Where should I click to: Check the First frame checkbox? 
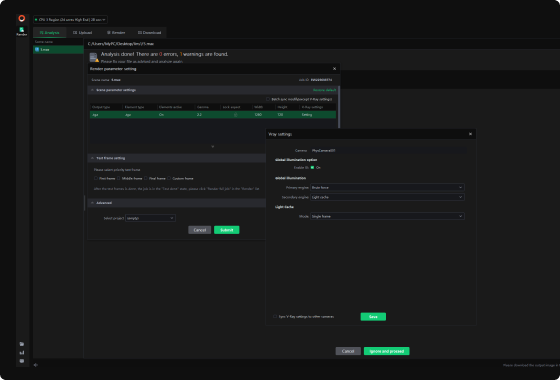[96, 178]
